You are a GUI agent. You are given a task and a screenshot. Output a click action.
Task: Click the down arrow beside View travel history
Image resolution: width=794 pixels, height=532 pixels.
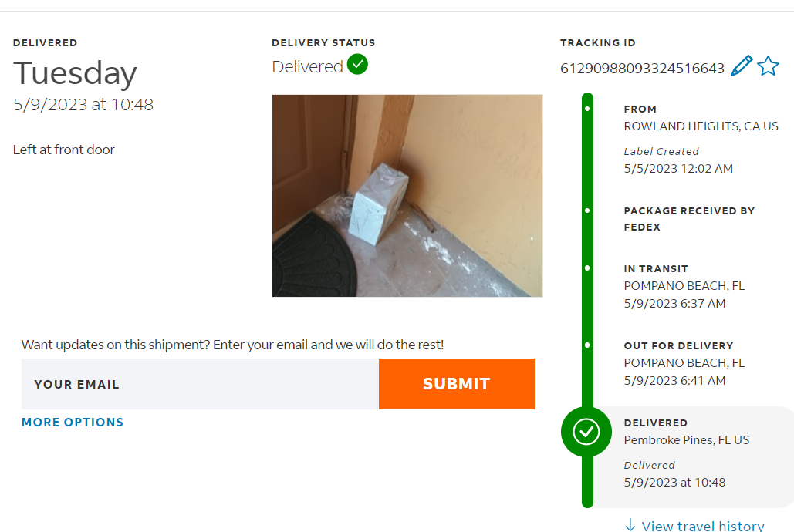pos(630,525)
